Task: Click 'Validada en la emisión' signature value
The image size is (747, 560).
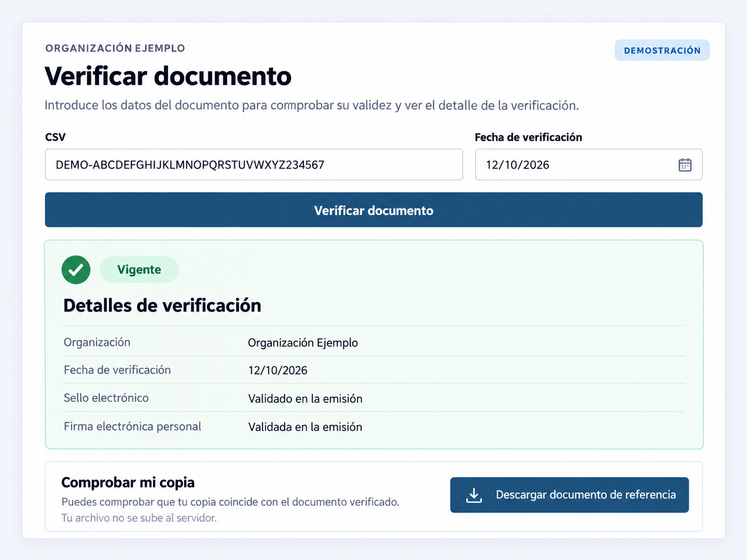Action: pos(305,427)
